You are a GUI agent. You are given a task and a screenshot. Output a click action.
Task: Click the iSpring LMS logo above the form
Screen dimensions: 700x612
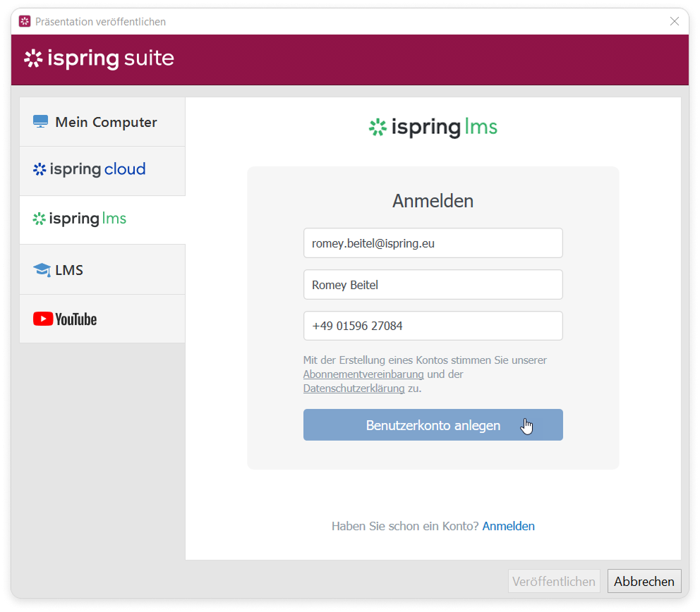[433, 128]
